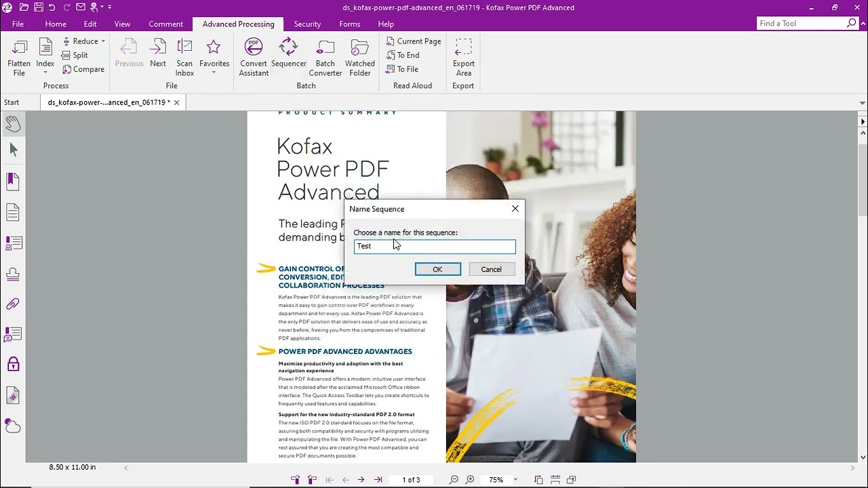Open the Pages panel

[x=13, y=212]
